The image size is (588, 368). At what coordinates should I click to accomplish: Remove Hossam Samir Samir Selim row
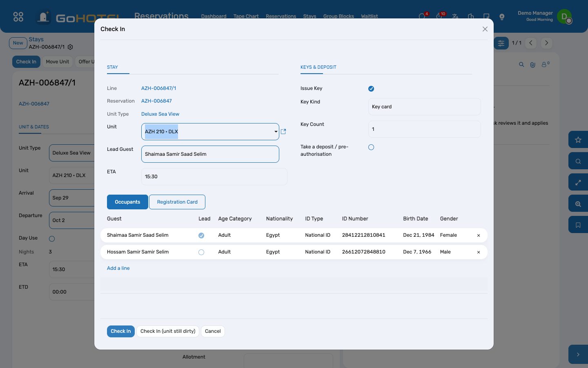pos(479,252)
